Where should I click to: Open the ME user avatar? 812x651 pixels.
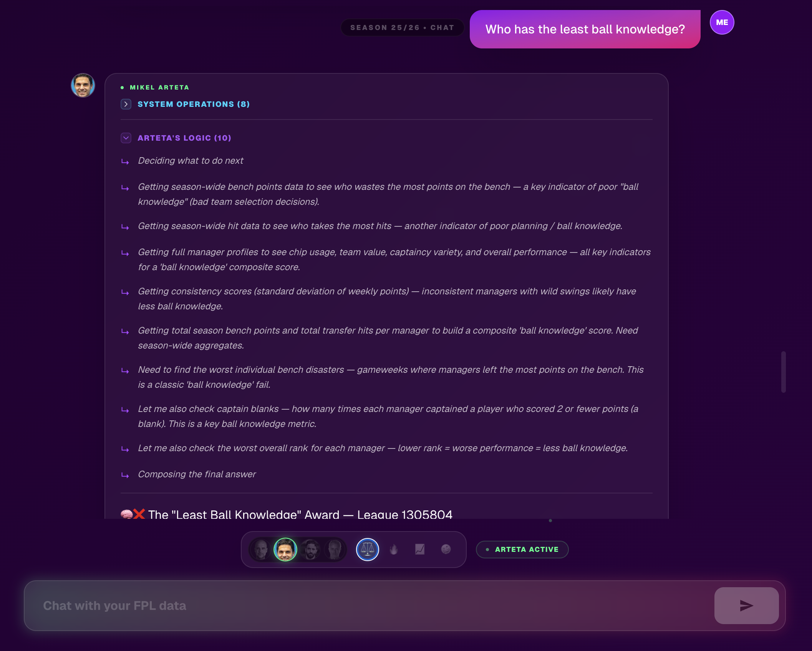click(722, 22)
